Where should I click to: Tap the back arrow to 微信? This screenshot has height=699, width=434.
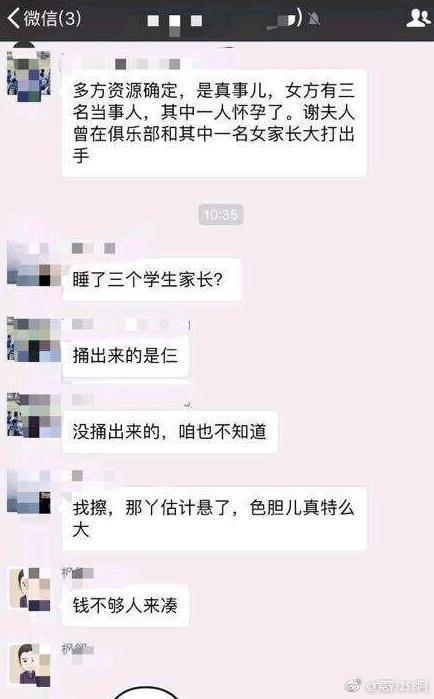[13, 19]
